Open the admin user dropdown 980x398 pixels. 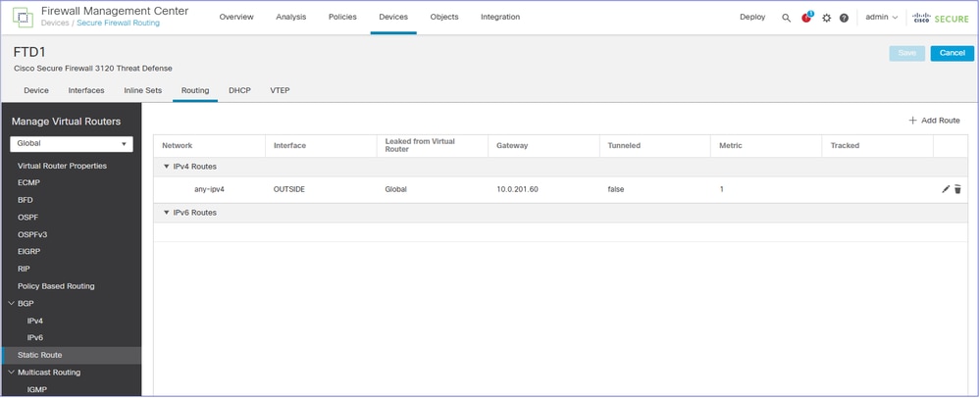[881, 18]
